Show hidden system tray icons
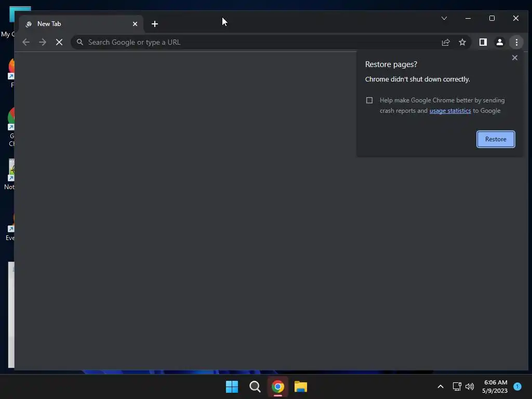Viewport: 532px width, 399px height. coord(440,387)
